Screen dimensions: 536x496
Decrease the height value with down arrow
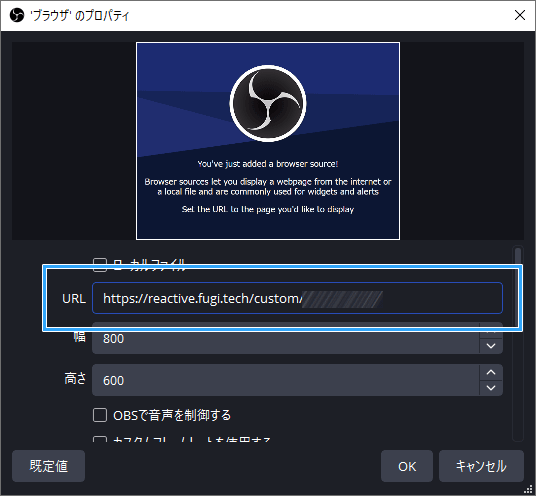click(x=491, y=388)
